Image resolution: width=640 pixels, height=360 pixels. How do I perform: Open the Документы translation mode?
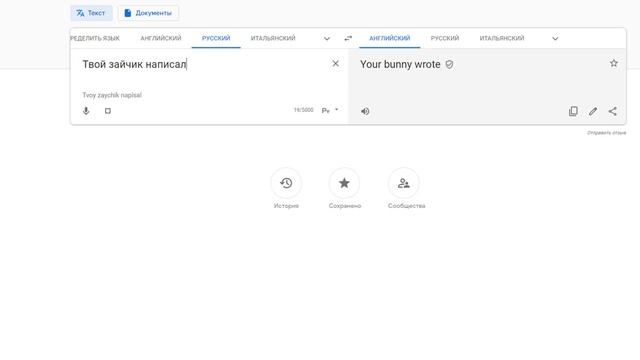[148, 13]
